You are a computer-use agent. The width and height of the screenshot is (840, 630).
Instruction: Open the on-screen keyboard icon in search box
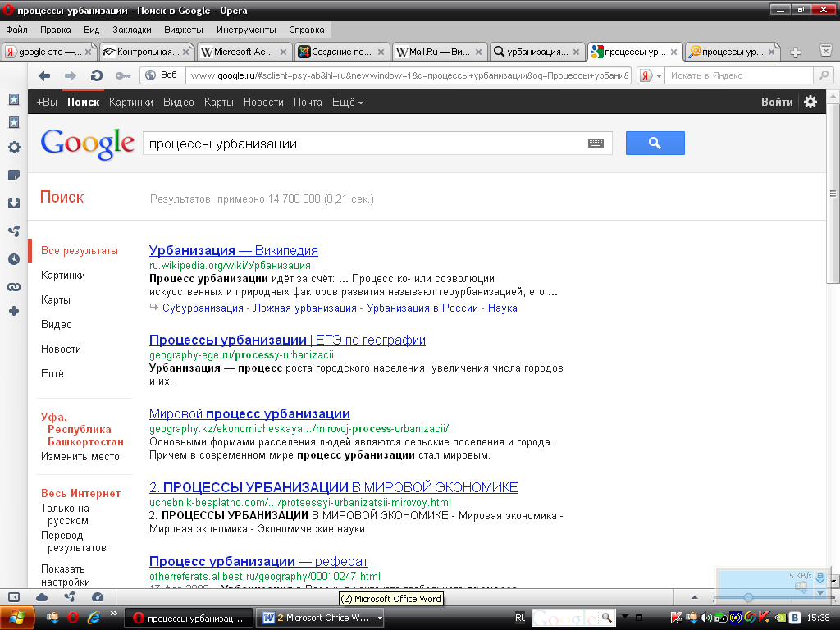(x=596, y=143)
